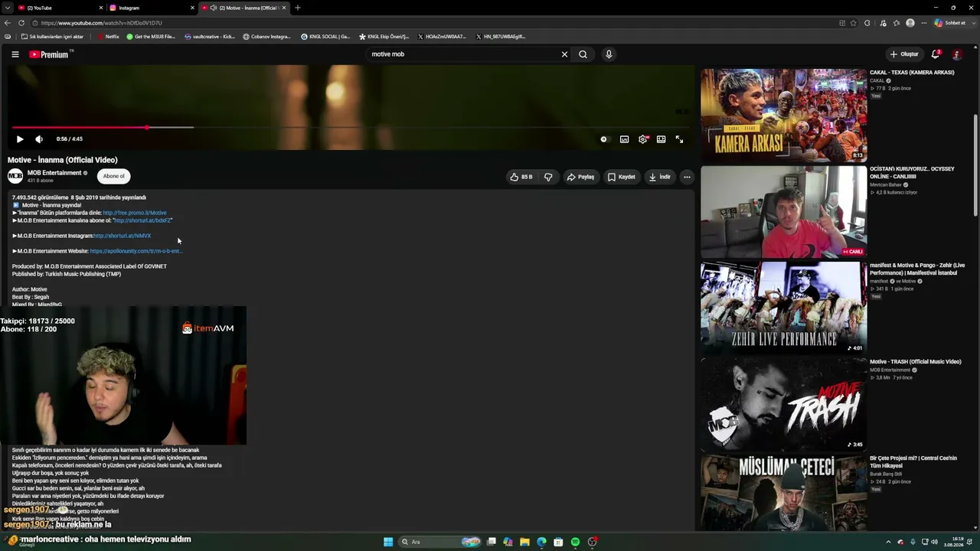
Task: Open File Explorer from the taskbar
Action: [x=524, y=542]
